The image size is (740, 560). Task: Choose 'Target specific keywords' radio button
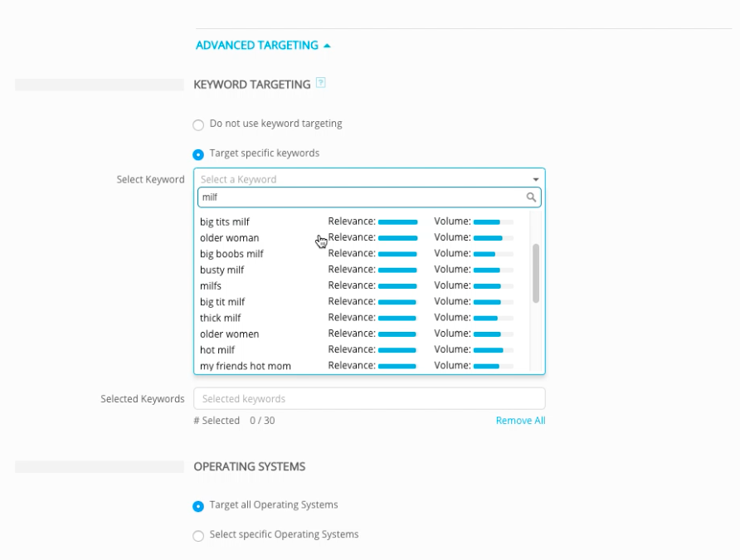coord(198,154)
